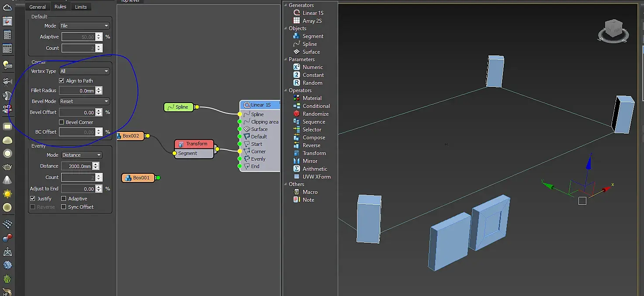Uncheck the Align to Path checkbox
Image resolution: width=644 pixels, height=296 pixels.
(62, 81)
